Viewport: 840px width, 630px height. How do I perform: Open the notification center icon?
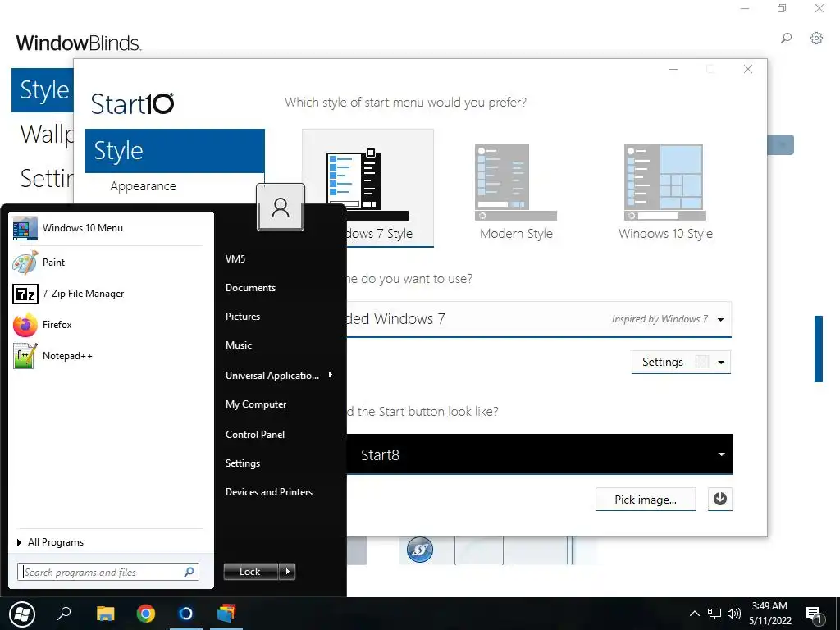pyautogui.click(x=815, y=614)
